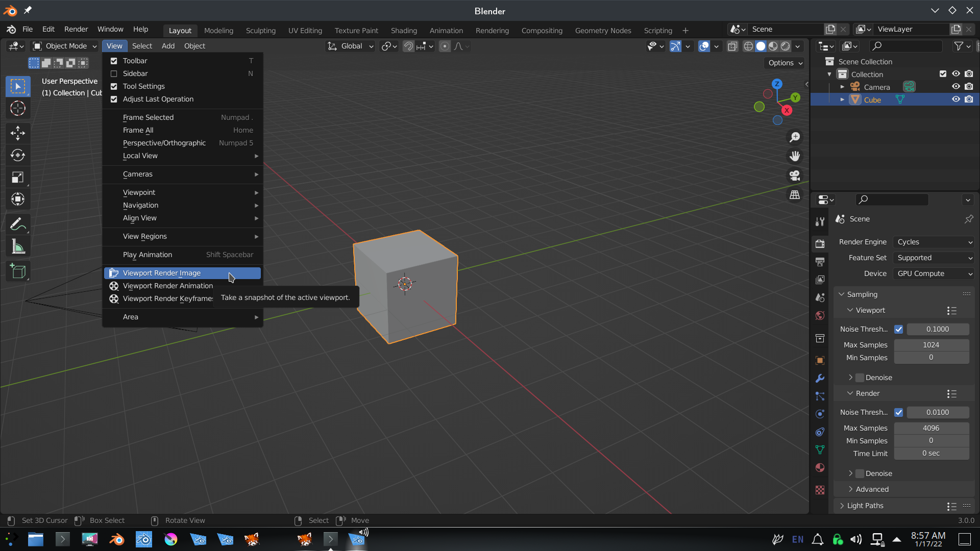This screenshot has width=980, height=551.
Task: Open the Options popover in the viewport
Action: pyautogui.click(x=784, y=63)
